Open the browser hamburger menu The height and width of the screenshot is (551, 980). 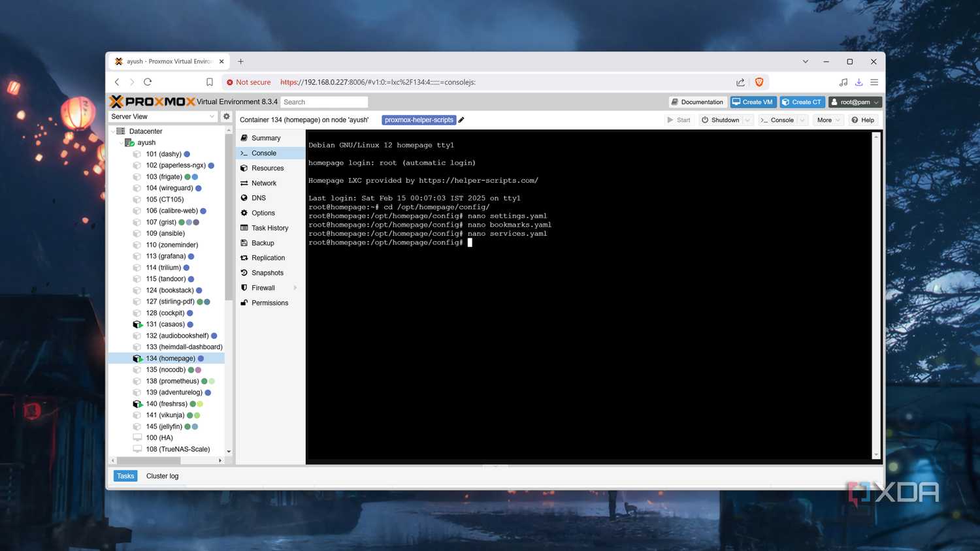point(874,82)
